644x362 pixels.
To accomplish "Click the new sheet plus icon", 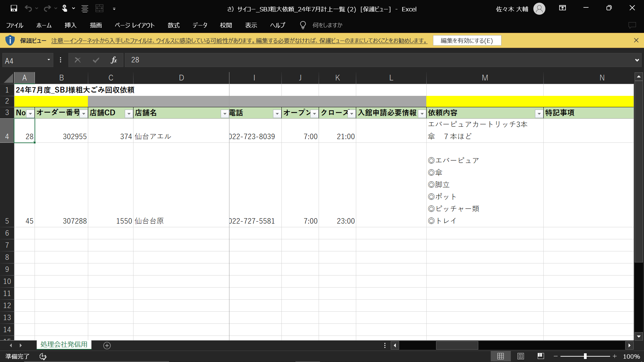I will pyautogui.click(x=107, y=345).
